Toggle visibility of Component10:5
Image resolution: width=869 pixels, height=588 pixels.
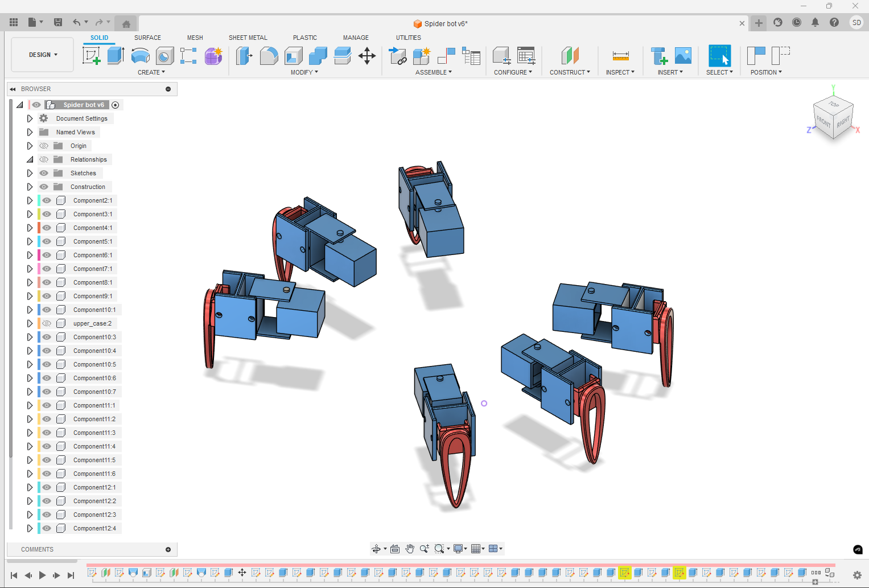[x=47, y=364]
